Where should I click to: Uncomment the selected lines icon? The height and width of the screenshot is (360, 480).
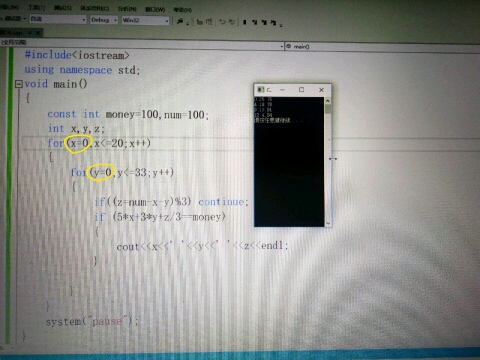click(x=209, y=22)
